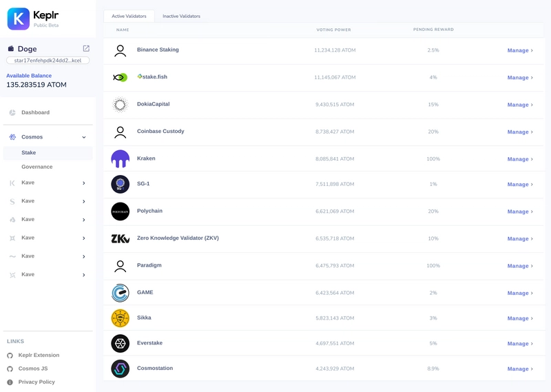Click the Polychain validator logo
551x392 pixels.
pos(120,212)
